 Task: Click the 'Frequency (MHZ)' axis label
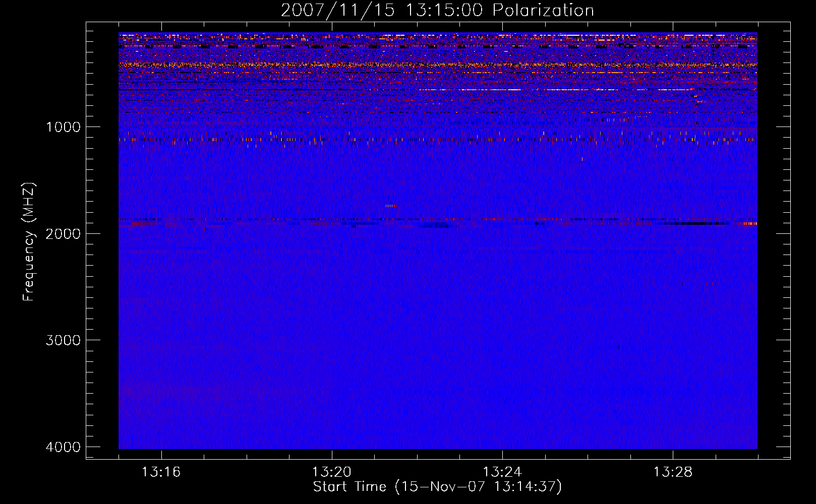click(x=29, y=242)
